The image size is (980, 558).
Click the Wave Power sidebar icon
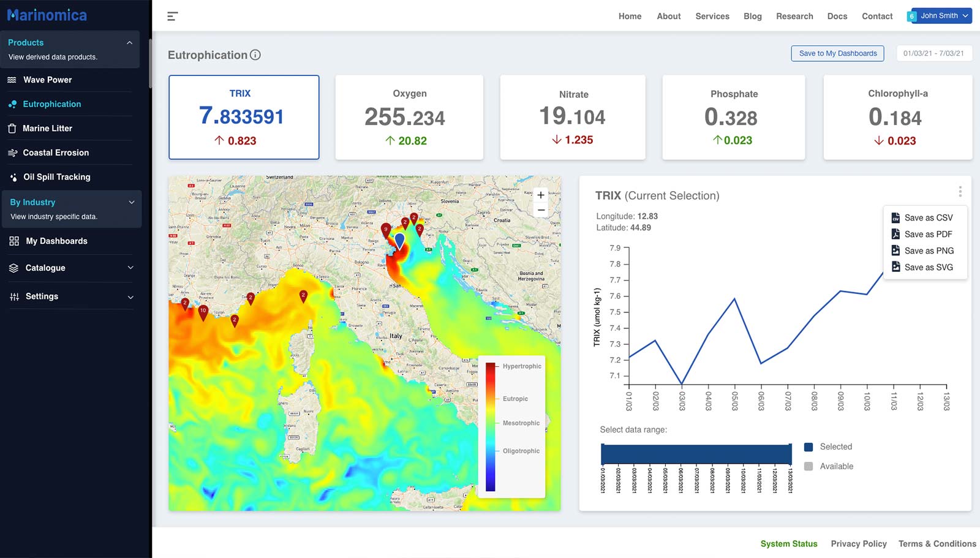12,80
